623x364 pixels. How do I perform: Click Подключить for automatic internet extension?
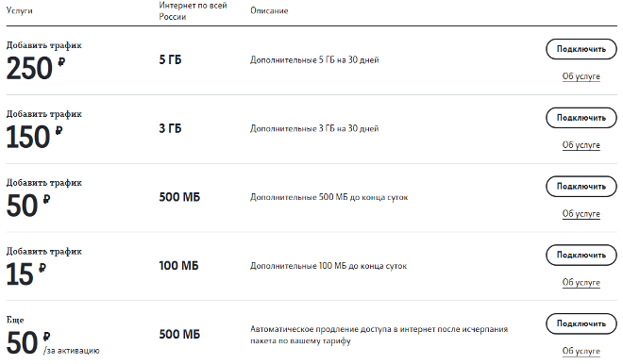[x=581, y=323]
